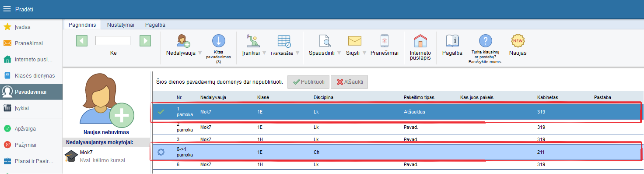This screenshot has width=644, height=174.
Task: Click 1H class cell in row 3
Action: click(260, 139)
